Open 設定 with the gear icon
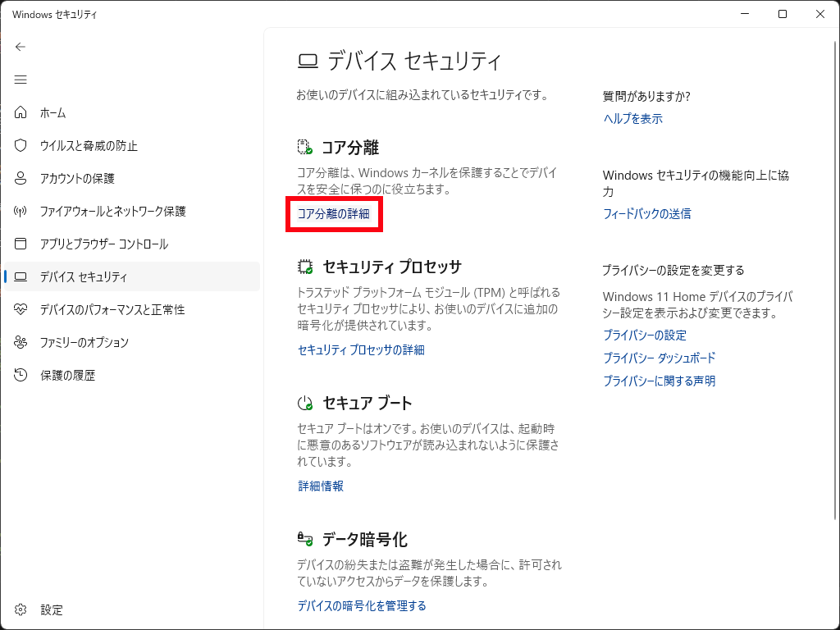 coord(21,609)
